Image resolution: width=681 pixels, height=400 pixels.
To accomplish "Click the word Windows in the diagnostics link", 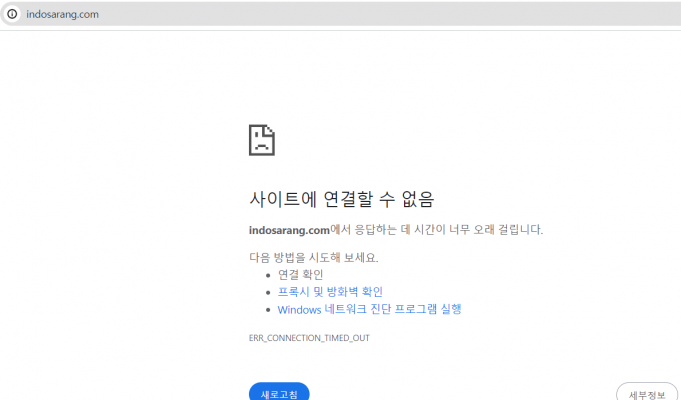I will [x=299, y=310].
